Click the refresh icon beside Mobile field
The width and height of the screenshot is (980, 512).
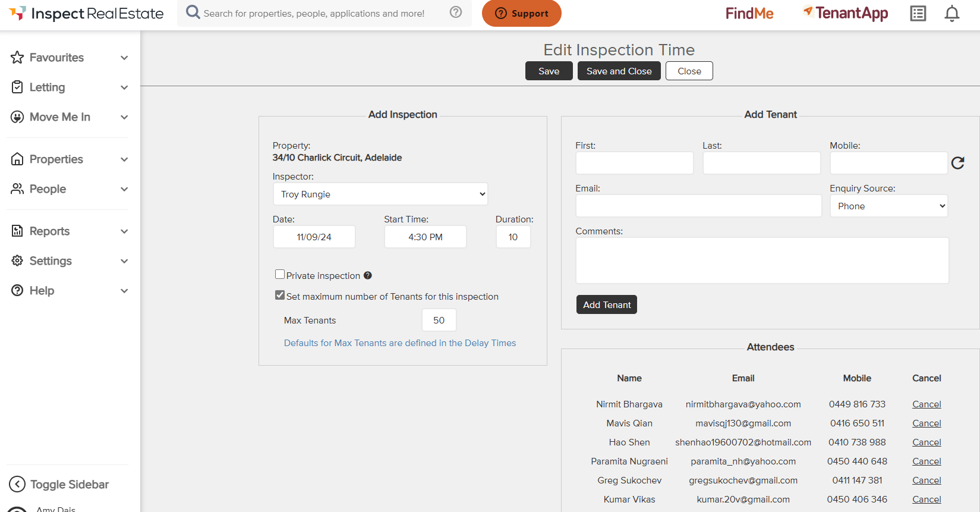957,163
